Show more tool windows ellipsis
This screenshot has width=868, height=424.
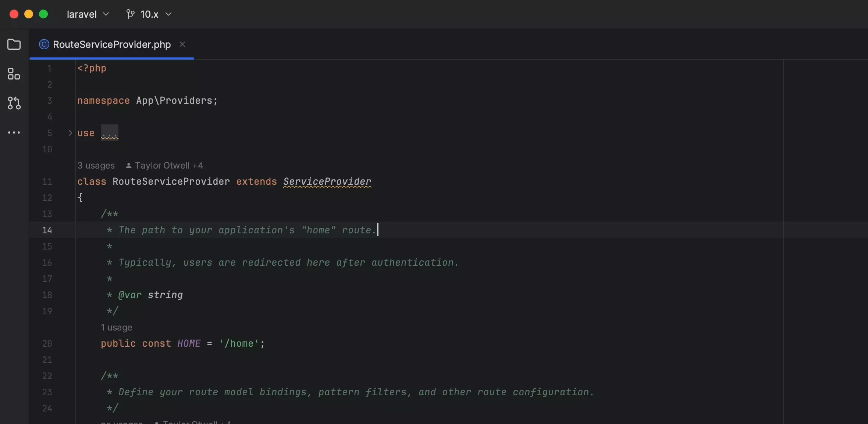click(14, 132)
